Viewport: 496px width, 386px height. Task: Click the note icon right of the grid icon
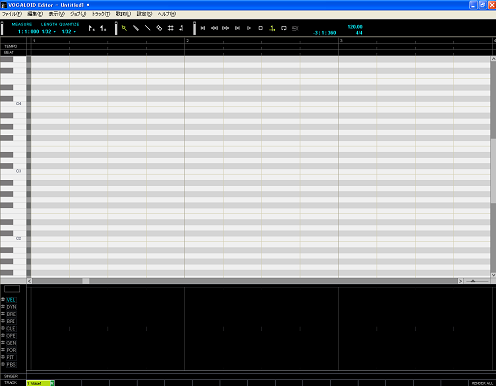181,28
